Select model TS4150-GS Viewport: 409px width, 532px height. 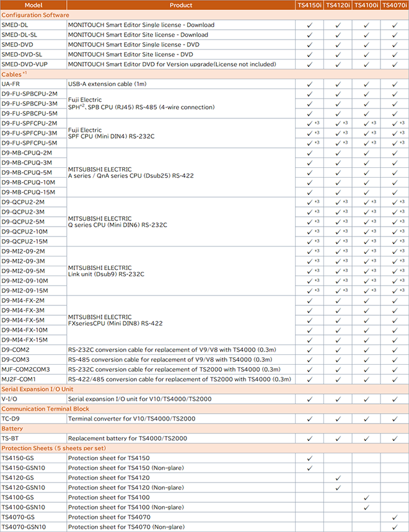(x=17, y=458)
